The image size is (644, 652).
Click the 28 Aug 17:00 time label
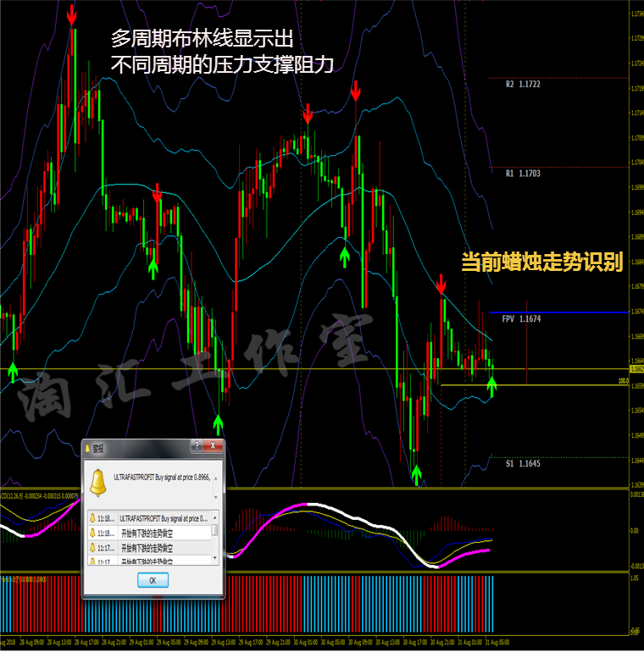point(86,643)
